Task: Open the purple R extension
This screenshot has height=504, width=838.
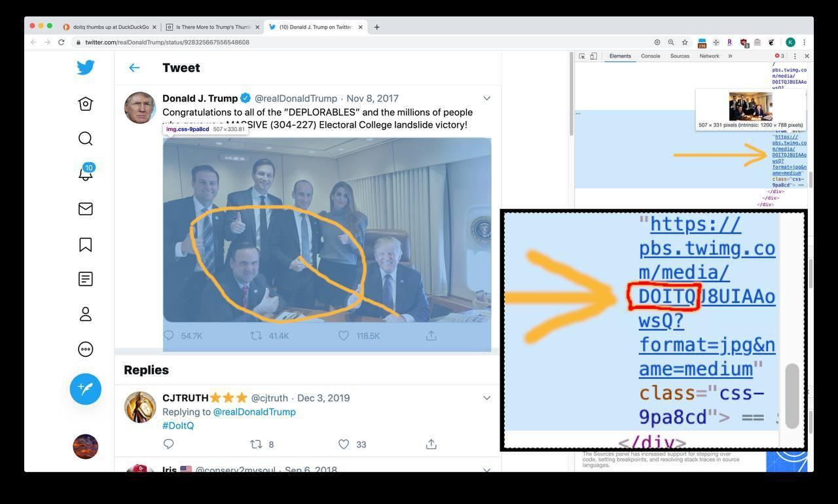Action: pyautogui.click(x=730, y=42)
